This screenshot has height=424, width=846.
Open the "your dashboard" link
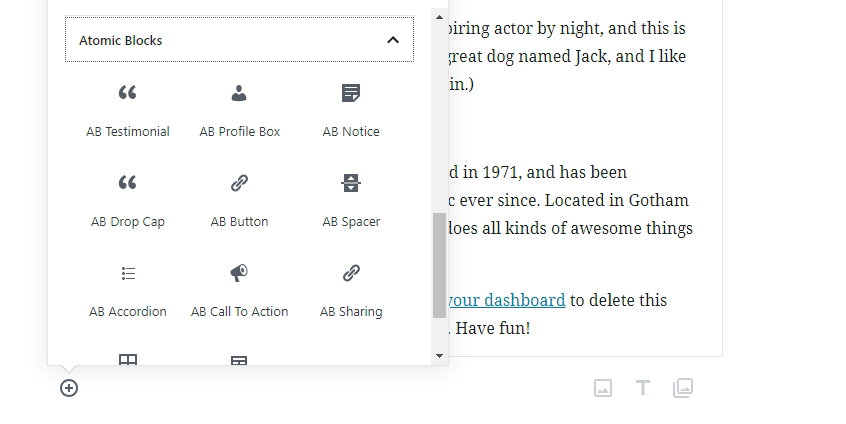(507, 300)
